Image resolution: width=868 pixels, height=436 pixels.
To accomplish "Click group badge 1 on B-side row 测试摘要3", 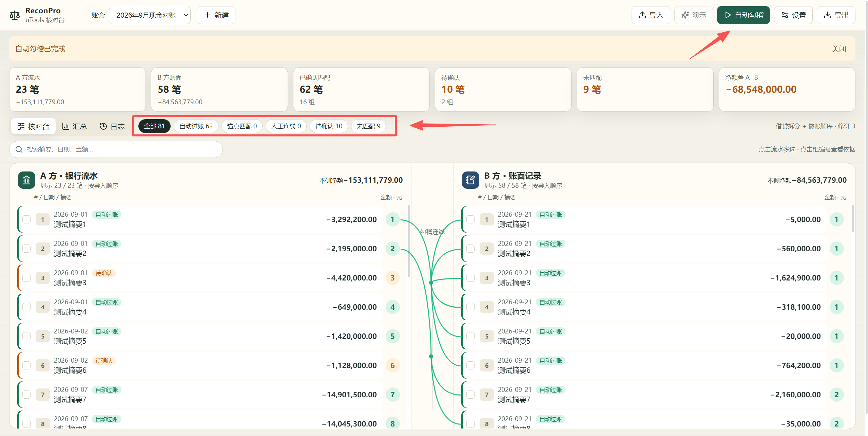I will 836,278.
